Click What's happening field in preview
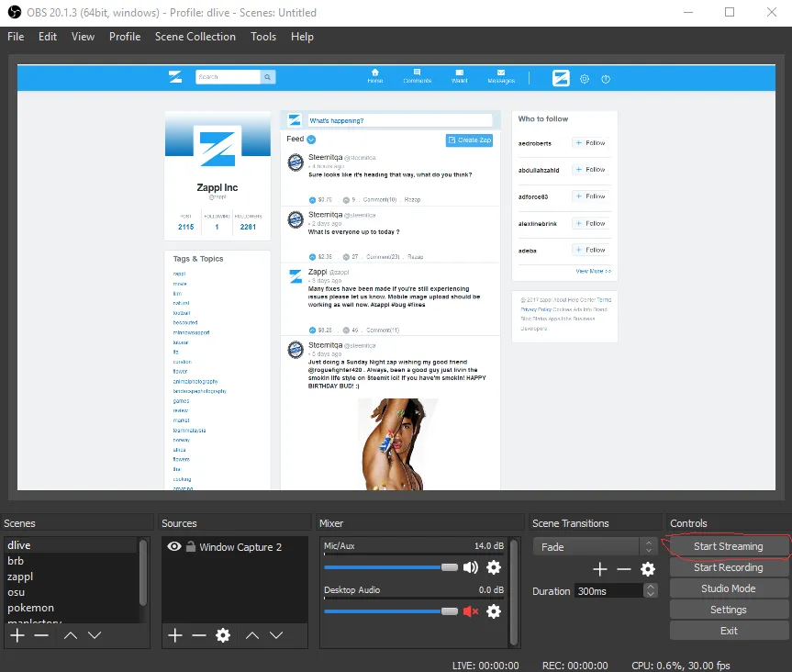The image size is (792, 672). pos(400,120)
